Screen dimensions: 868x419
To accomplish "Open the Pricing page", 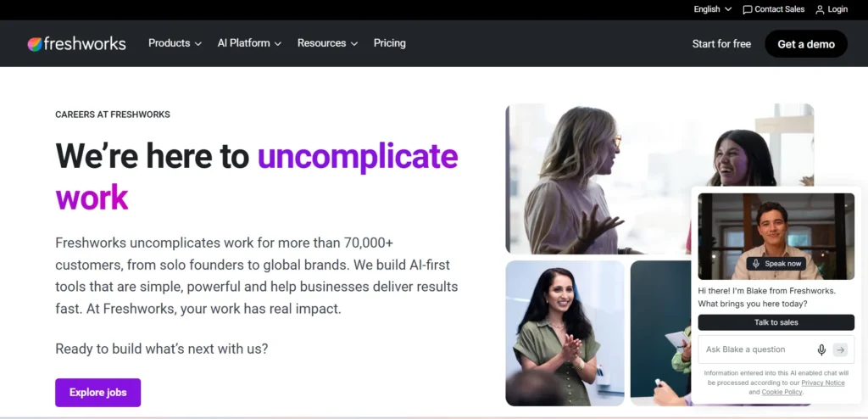I will tap(390, 43).
